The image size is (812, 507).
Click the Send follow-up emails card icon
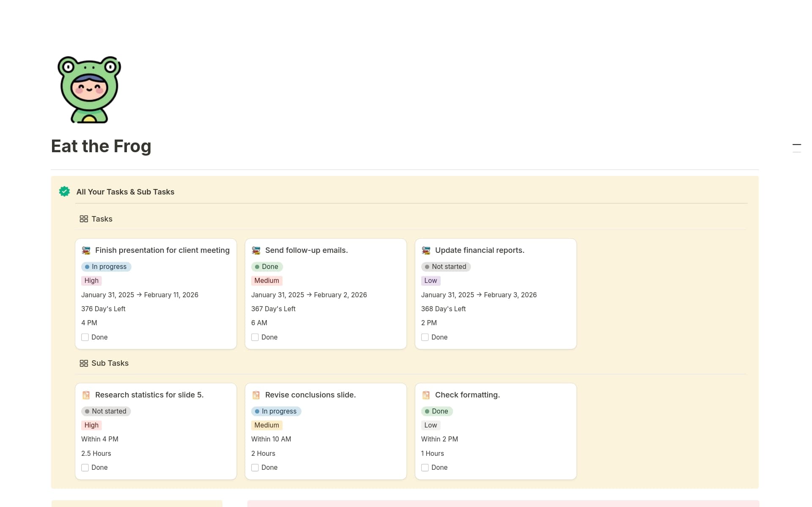point(256,250)
